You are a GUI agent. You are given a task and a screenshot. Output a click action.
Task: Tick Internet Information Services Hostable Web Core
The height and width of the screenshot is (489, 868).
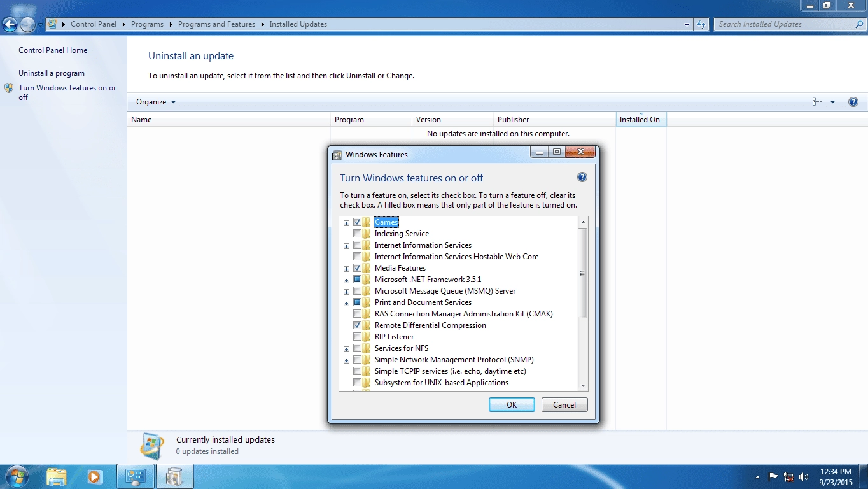(357, 257)
